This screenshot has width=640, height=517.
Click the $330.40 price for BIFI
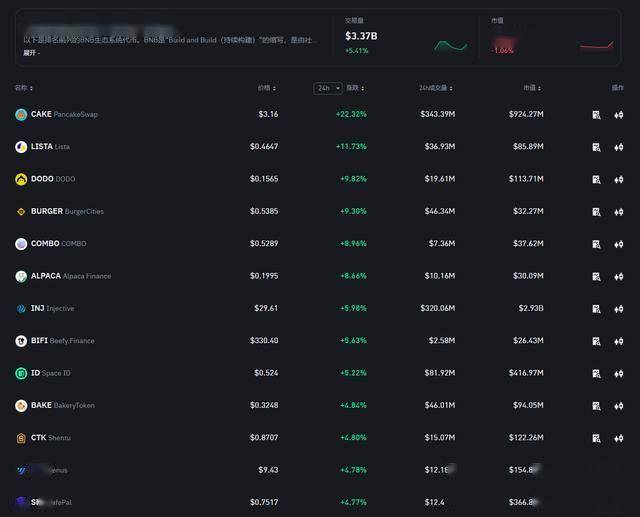264,340
